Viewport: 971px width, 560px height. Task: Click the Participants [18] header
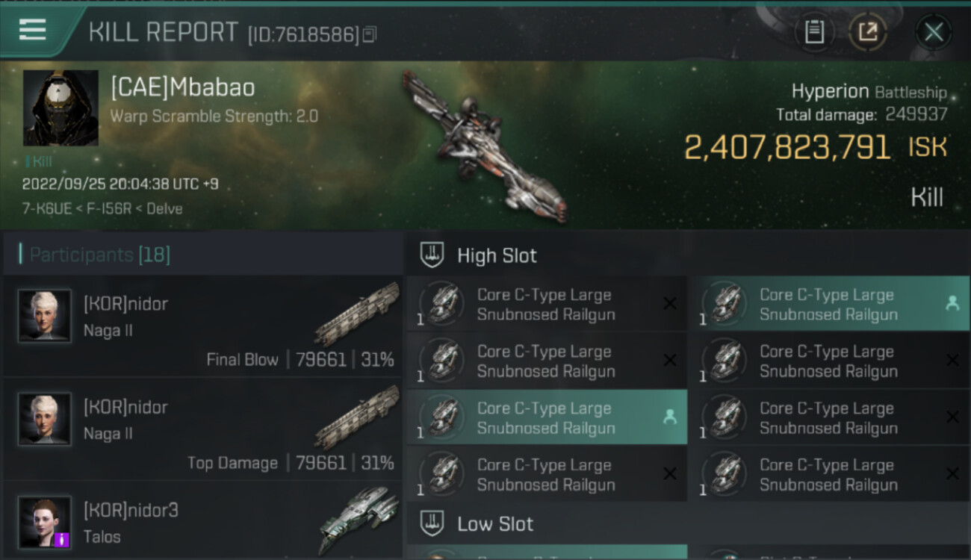pos(100,255)
